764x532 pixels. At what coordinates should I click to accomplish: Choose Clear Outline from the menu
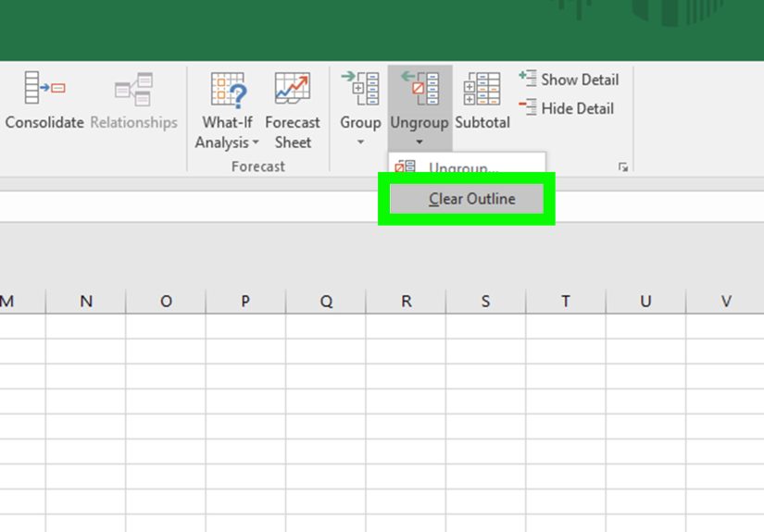click(x=467, y=199)
